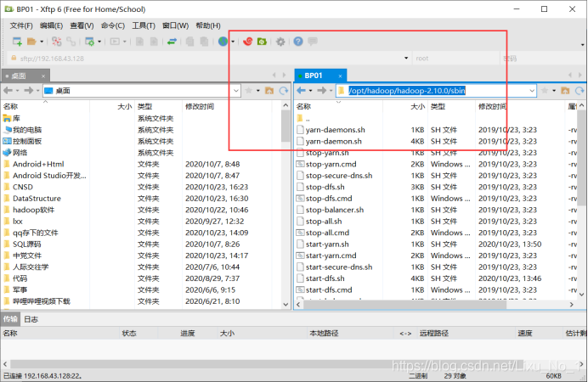Viewport: 588px width, 382px height.
Task: Select hadoop软件 folder in local list
Action: [33, 210]
